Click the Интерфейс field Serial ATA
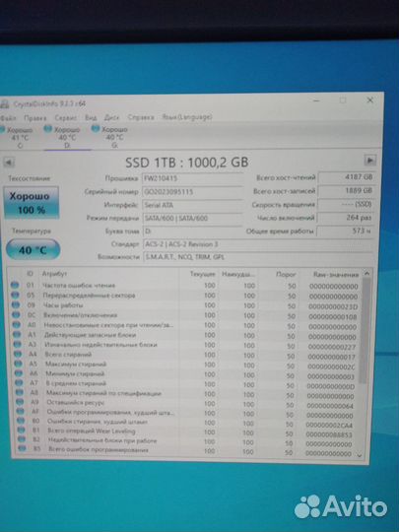 tap(192, 205)
